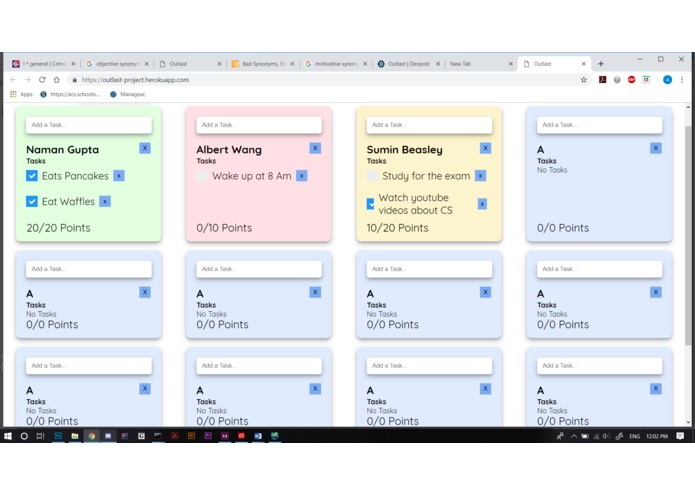Screen dimensions: 695x494
Task: Open a new browser tab
Action: pyautogui.click(x=601, y=64)
